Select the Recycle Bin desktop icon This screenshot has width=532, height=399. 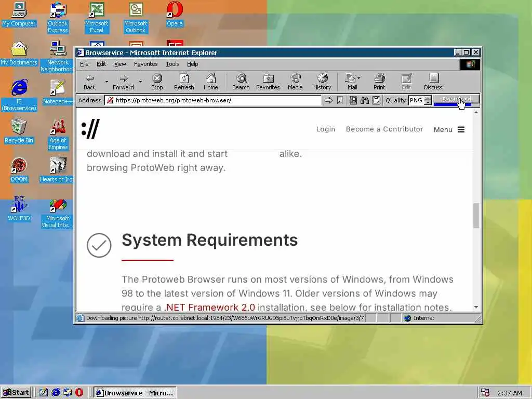(19, 131)
